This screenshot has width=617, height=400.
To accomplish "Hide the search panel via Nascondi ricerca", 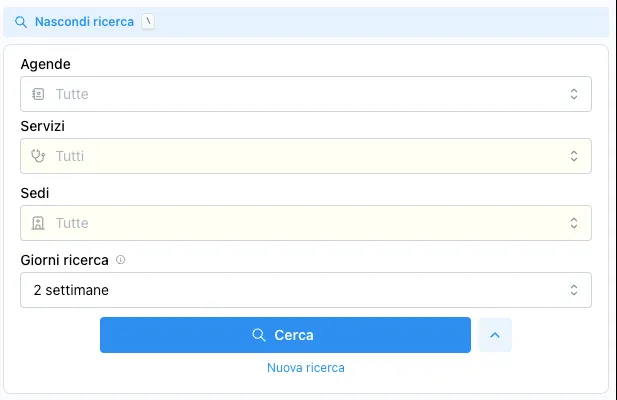I will [84, 22].
